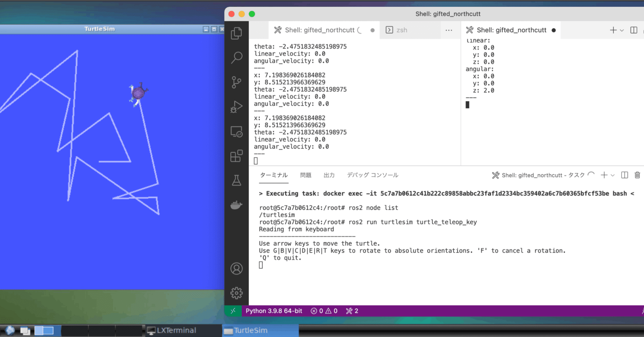Switch to the 問題 (Problems) tab
The height and width of the screenshot is (337, 644).
click(306, 175)
